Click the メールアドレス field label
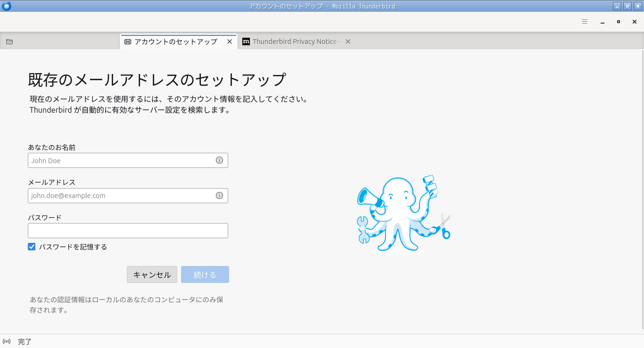This screenshot has width=644, height=348. click(52, 182)
